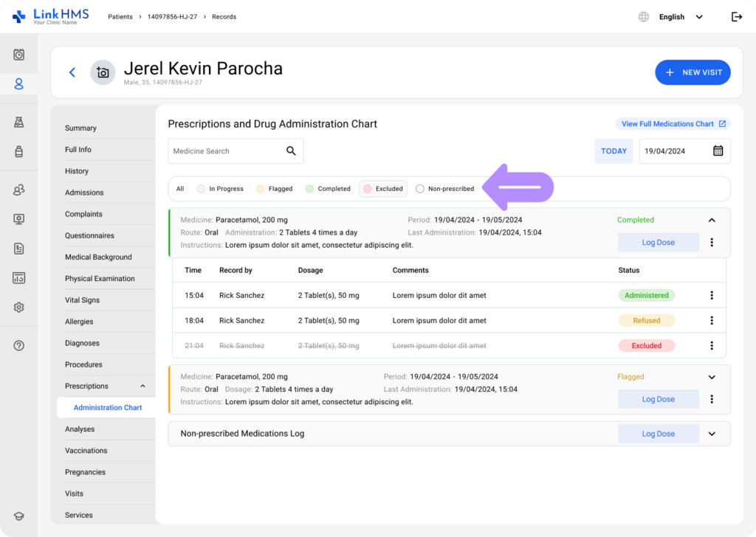Filter by In Progress status
The image size is (756, 537).
220,189
